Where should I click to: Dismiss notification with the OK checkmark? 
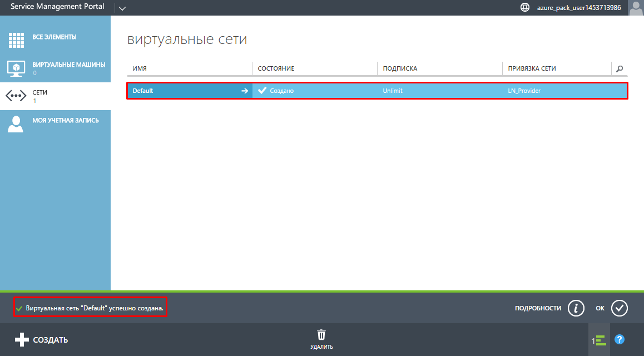click(x=620, y=308)
